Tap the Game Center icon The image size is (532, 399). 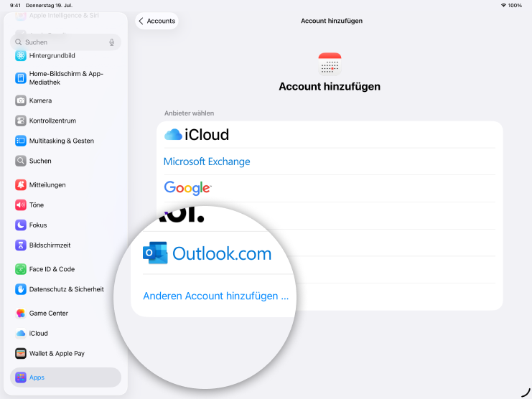point(21,313)
